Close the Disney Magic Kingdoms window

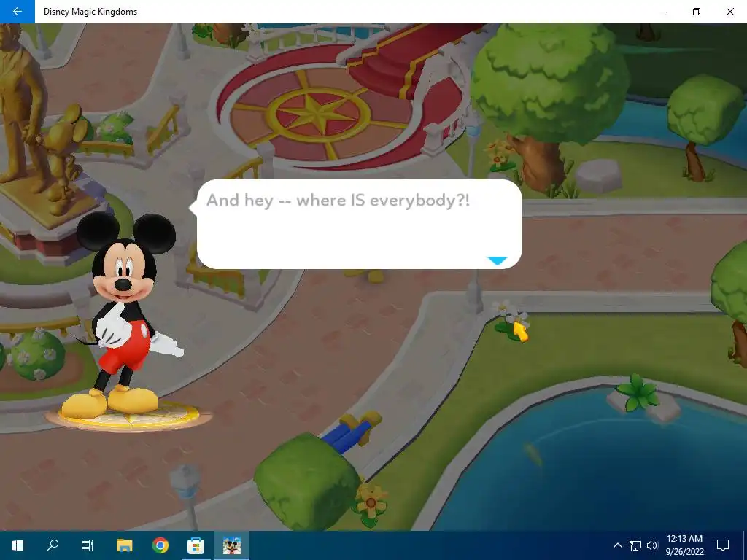[x=729, y=12]
